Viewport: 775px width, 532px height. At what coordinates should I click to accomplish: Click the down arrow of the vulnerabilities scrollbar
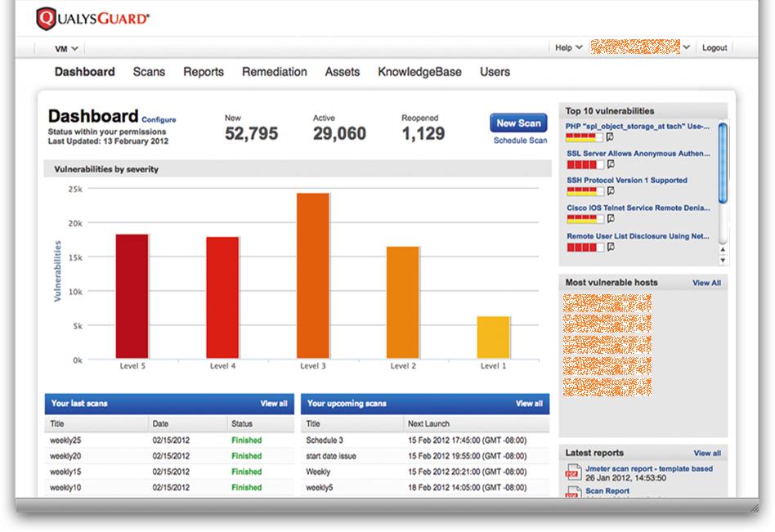[723, 260]
